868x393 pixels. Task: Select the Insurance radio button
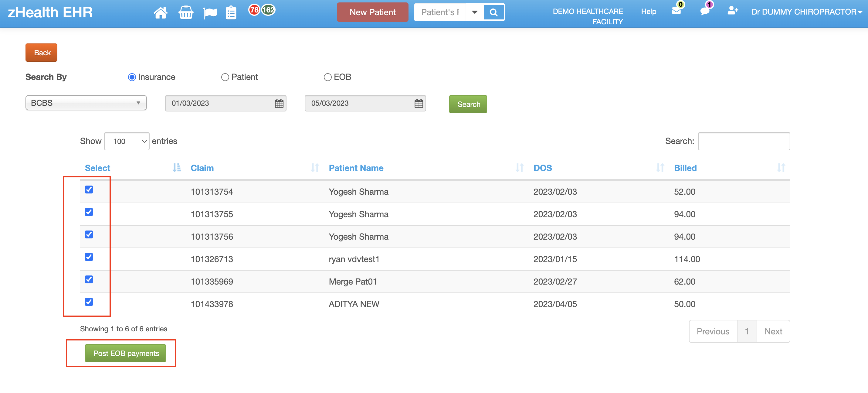pyautogui.click(x=132, y=77)
